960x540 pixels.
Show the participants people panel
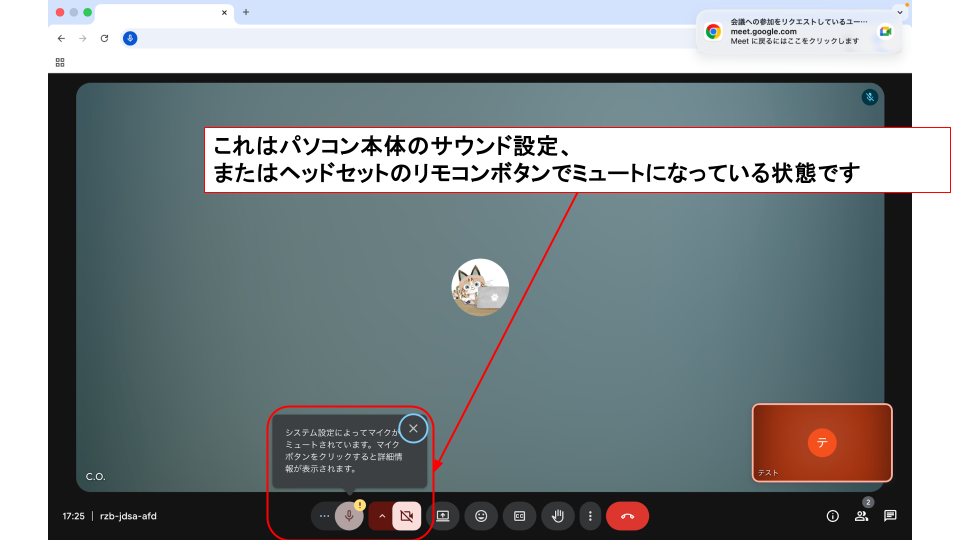pos(861,516)
